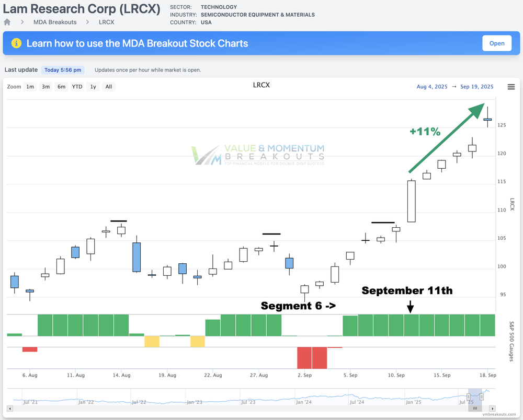The height and width of the screenshot is (420, 523).
Task: Click the navigator's left range handle
Action: [x=468, y=397]
